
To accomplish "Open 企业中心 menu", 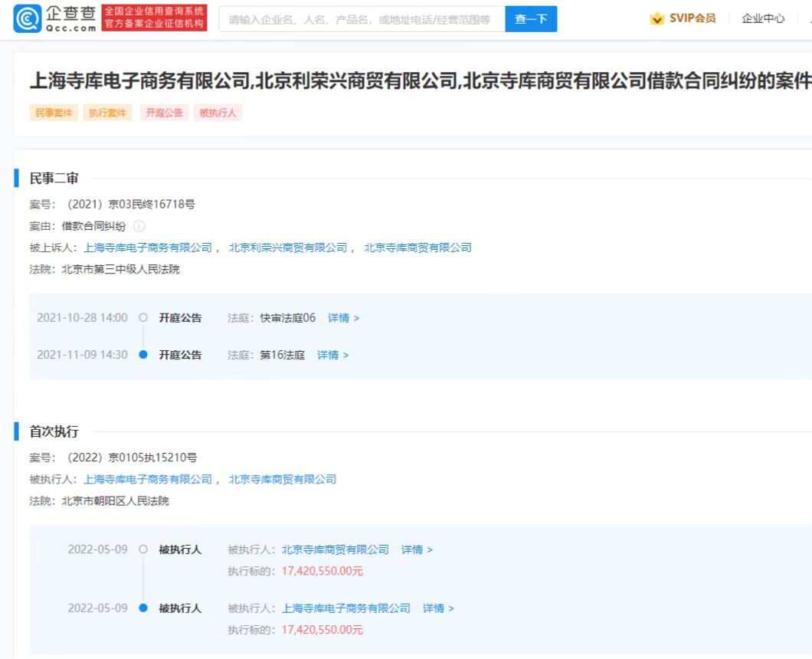I will tap(763, 18).
